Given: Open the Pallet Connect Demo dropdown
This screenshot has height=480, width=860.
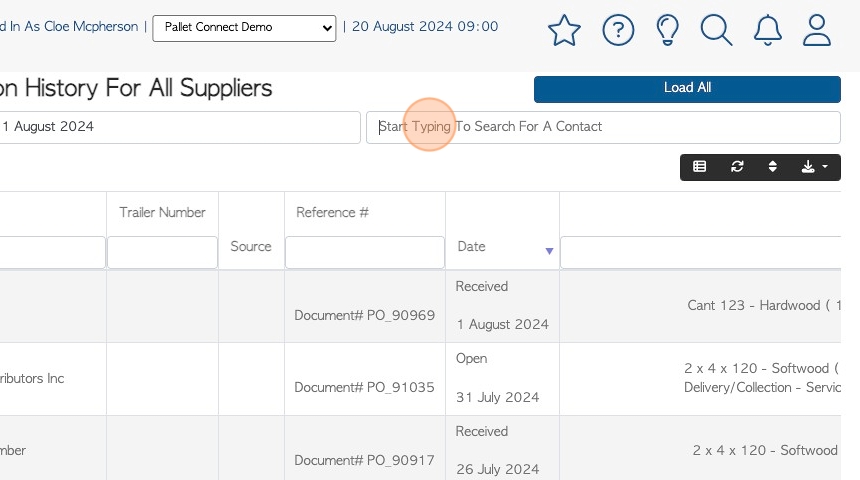Looking at the screenshot, I should [244, 28].
